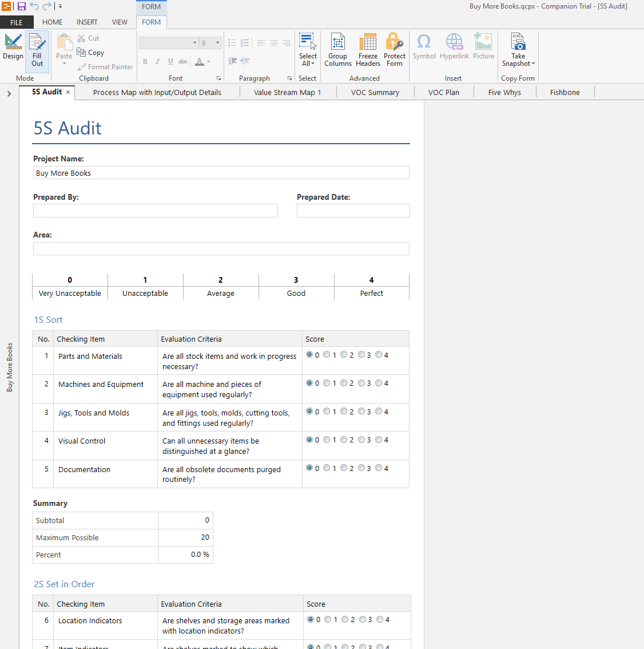Expand the collapsed left navigation pane

pos(9,93)
